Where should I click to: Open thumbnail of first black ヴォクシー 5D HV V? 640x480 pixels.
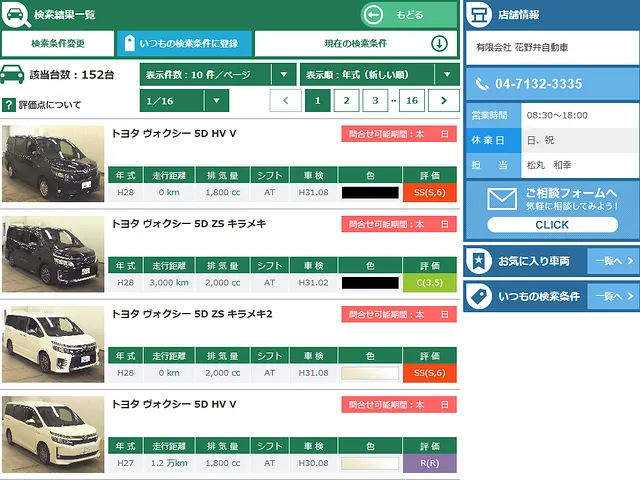click(x=53, y=164)
